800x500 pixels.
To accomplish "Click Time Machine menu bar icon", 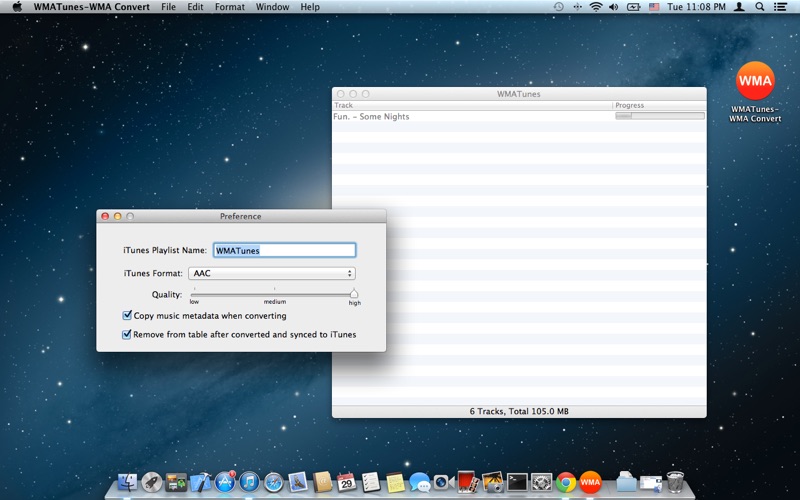I will point(559,7).
